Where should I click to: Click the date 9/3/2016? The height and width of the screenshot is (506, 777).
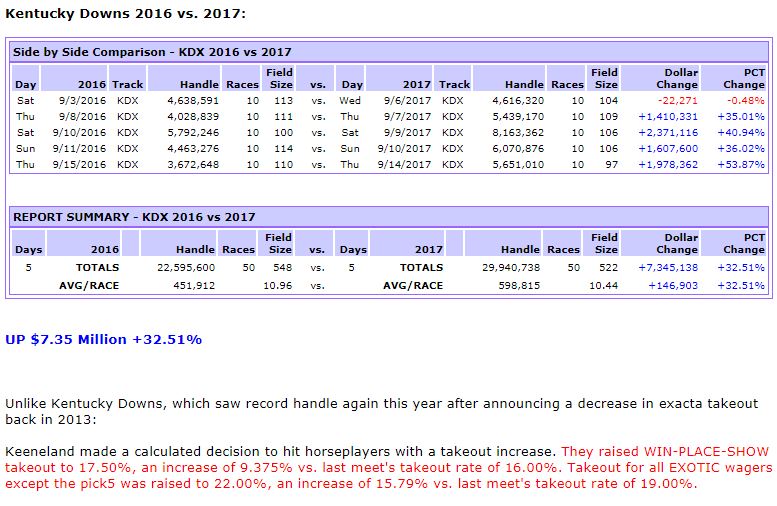click(82, 101)
